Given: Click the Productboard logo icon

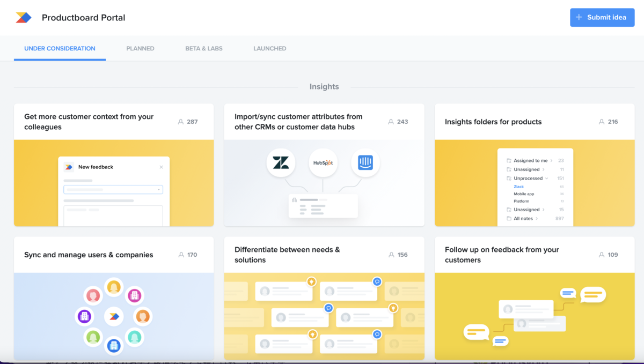Looking at the screenshot, I should point(24,18).
